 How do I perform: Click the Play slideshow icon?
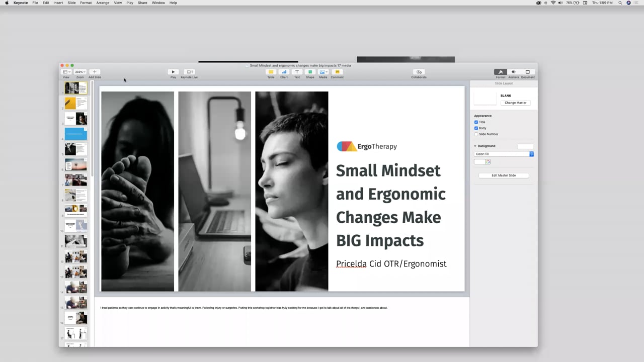(173, 72)
